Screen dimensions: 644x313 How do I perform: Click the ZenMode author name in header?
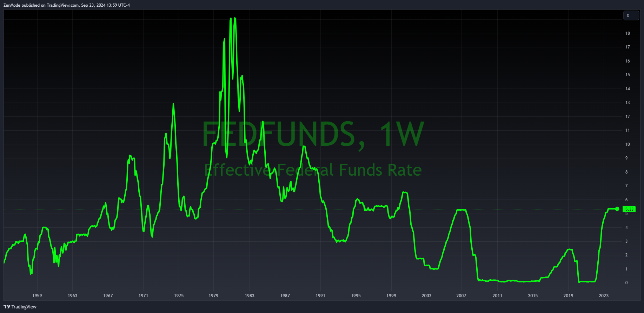click(x=12, y=5)
